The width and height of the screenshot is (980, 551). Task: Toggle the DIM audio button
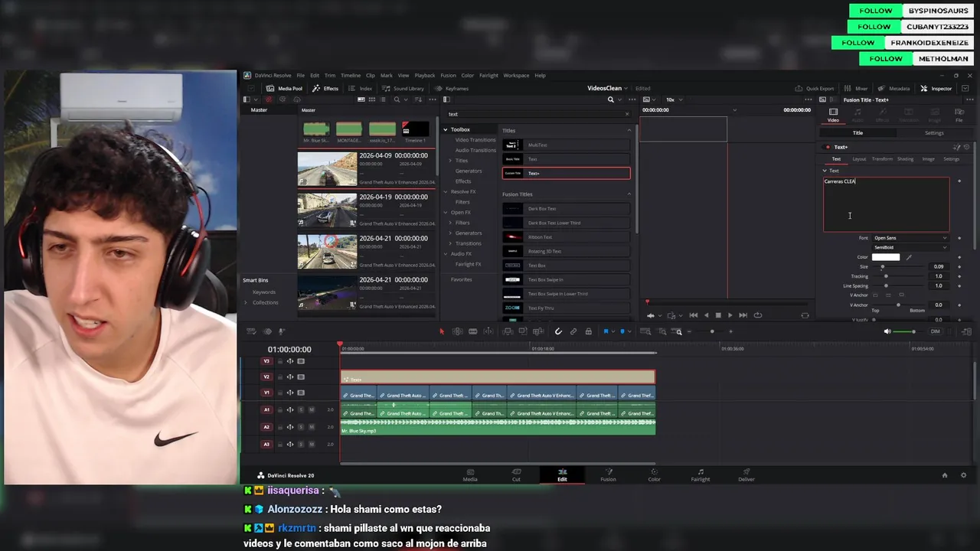point(935,331)
